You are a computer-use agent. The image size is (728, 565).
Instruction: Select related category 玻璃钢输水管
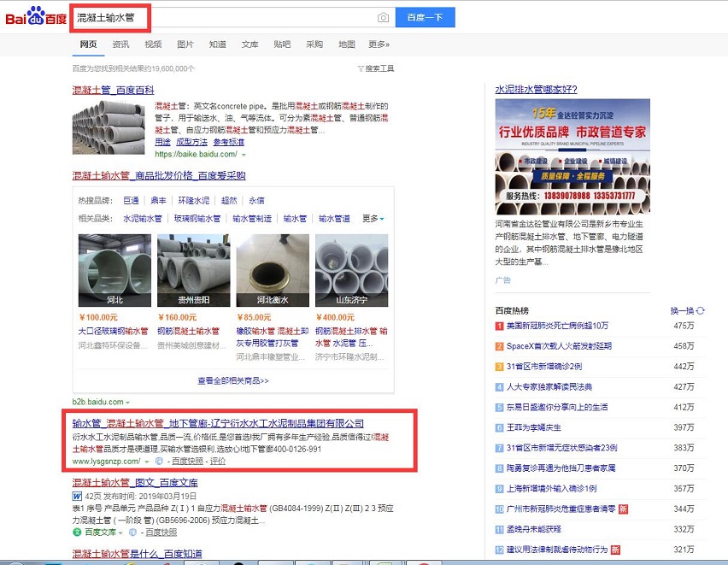click(197, 218)
